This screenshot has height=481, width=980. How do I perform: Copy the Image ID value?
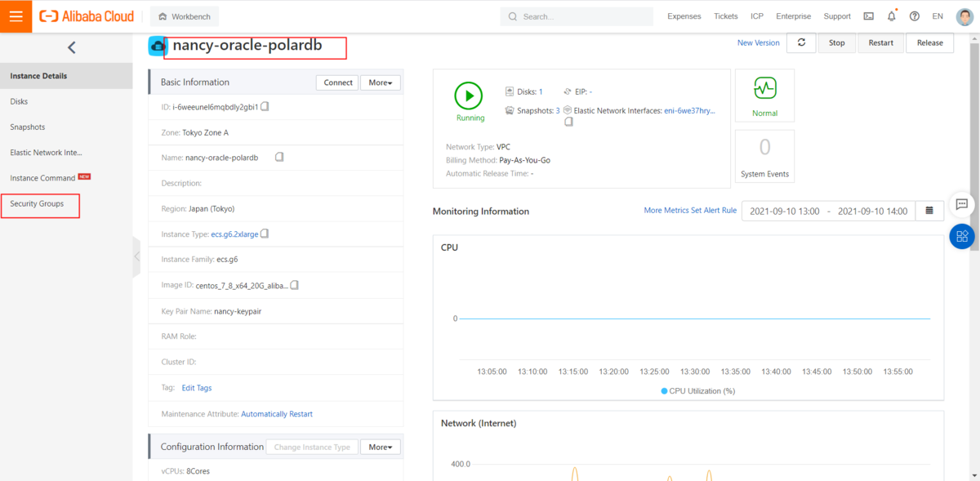tap(294, 285)
